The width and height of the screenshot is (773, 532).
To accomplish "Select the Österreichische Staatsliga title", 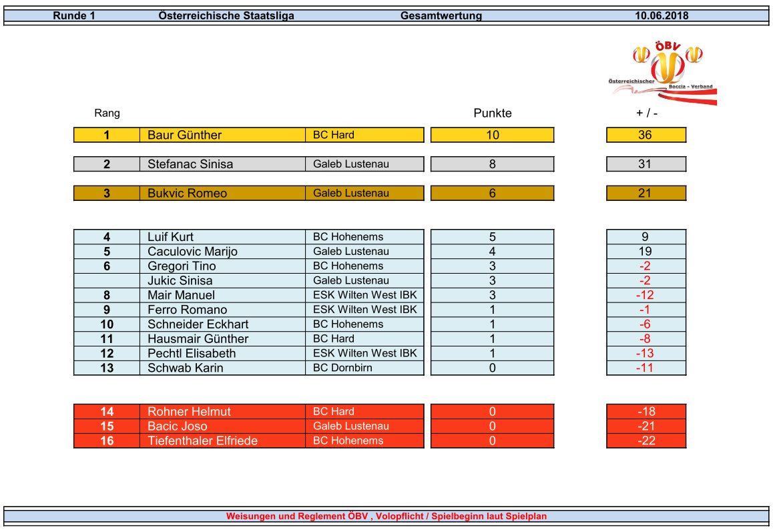I will coord(226,16).
